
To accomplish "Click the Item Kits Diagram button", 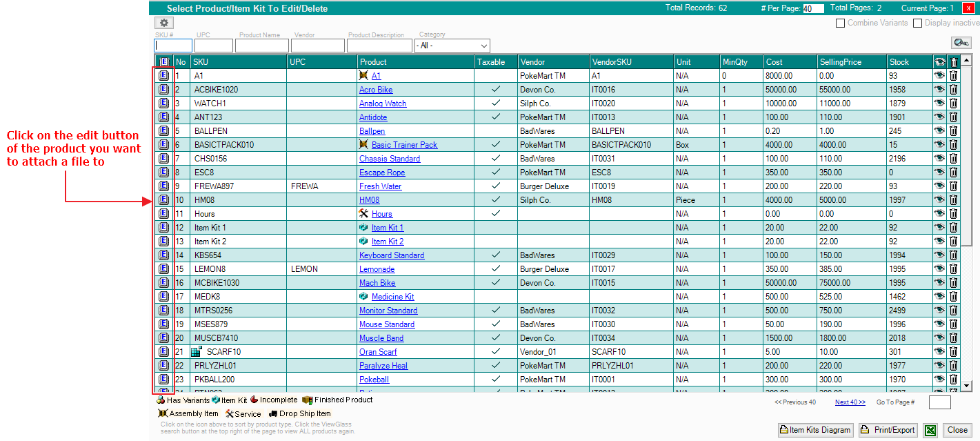I will pos(815,430).
